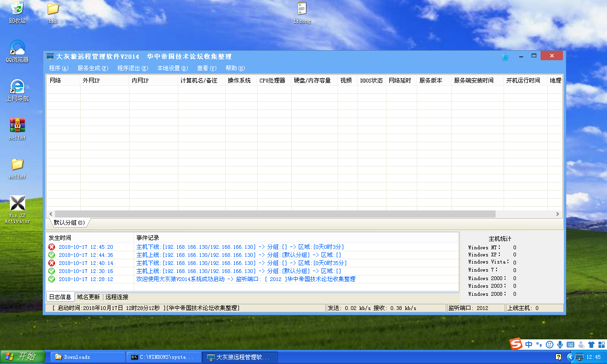Open the 回收站 recycle bin desktop icon
This screenshot has height=364, width=607.
click(18, 12)
